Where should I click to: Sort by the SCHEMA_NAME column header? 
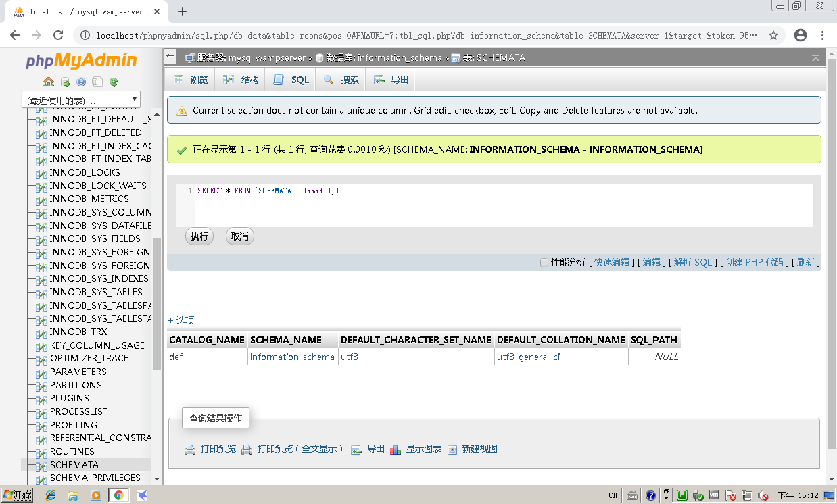click(286, 340)
